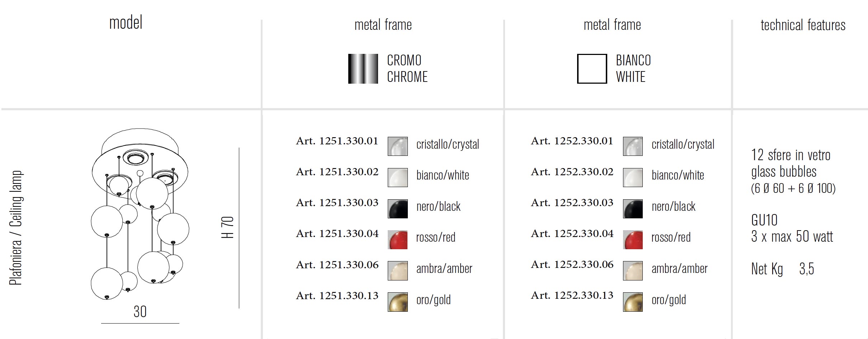The height and width of the screenshot is (339, 868).
Task: Click the chrome metal frame swatch
Action: pos(363,69)
